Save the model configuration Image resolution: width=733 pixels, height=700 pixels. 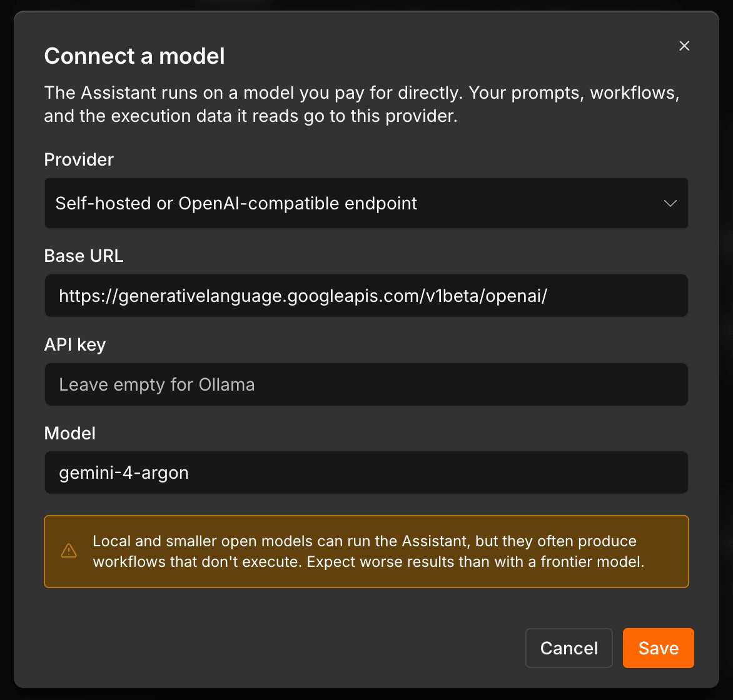(x=658, y=648)
